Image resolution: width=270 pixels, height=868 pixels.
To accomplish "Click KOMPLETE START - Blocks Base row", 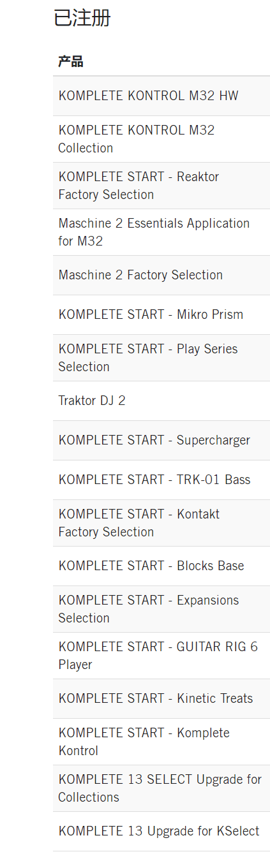I will [x=161, y=566].
